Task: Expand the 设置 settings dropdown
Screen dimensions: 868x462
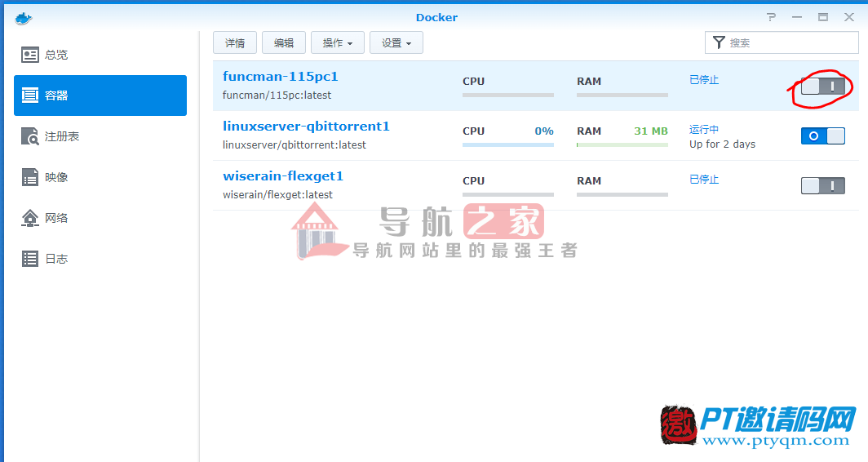Action: (396, 42)
